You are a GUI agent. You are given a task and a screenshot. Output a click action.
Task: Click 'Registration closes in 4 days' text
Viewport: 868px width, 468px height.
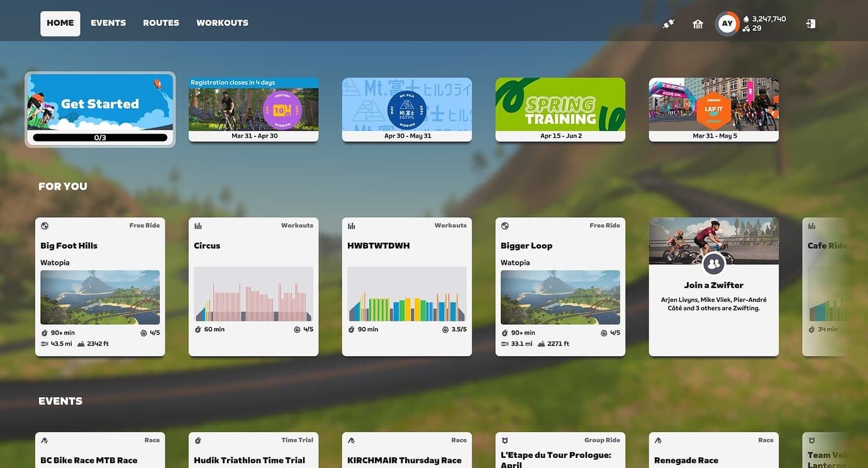point(233,82)
